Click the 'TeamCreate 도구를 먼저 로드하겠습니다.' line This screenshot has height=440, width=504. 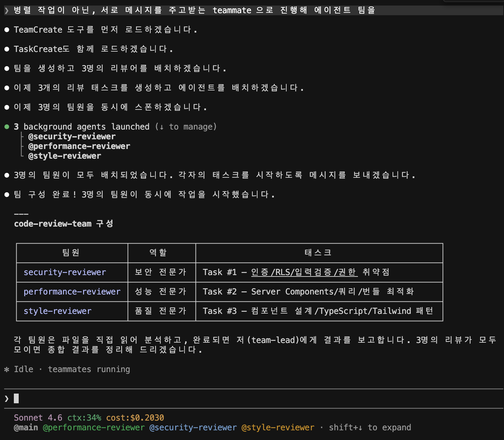pyautogui.click(x=106, y=30)
